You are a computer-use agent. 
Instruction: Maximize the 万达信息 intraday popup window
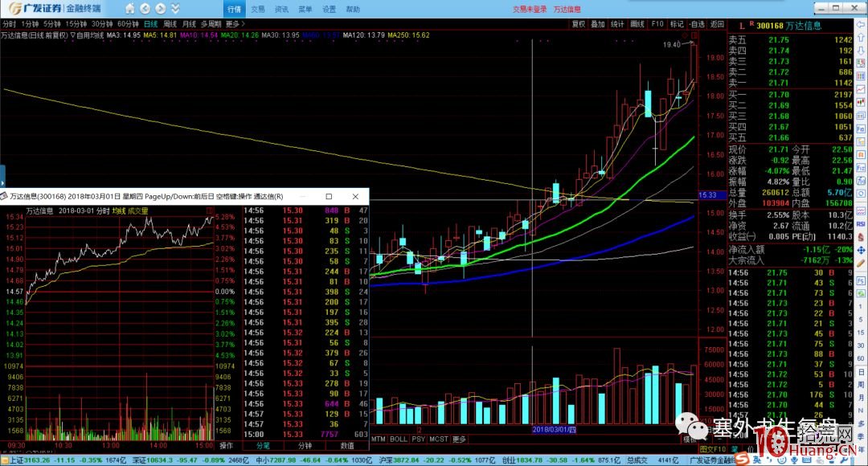pyautogui.click(x=329, y=197)
